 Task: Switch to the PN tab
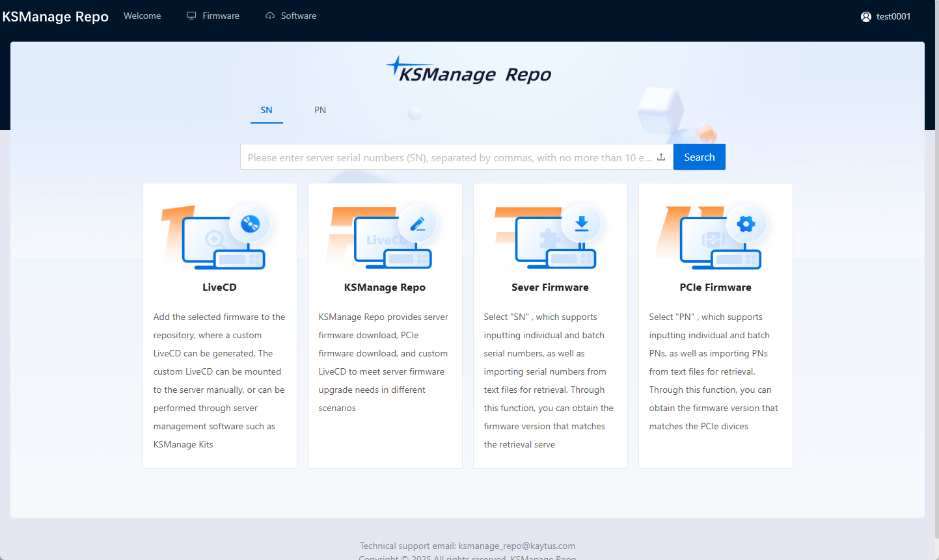320,110
